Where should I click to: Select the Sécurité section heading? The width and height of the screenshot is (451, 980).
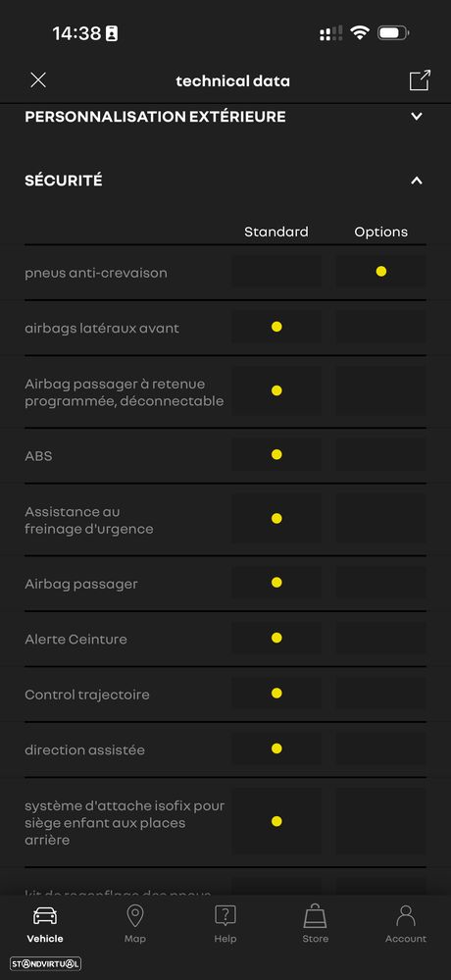(x=63, y=181)
